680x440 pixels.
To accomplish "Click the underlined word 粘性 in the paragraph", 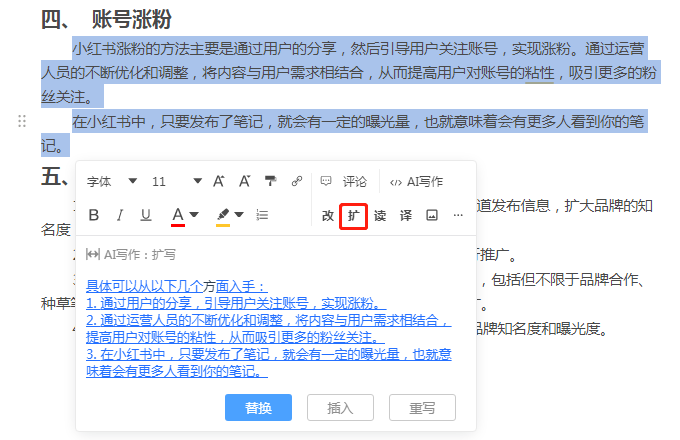I will (539, 73).
